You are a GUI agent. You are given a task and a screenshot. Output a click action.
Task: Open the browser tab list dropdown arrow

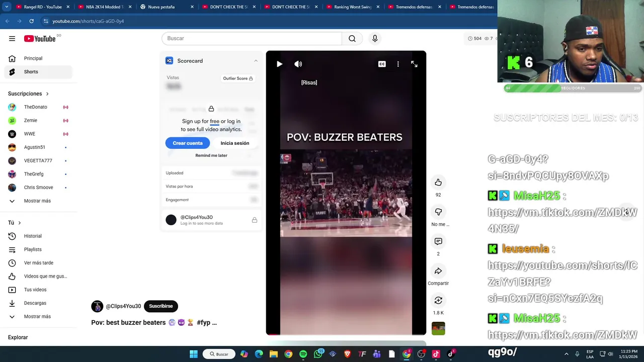[7, 7]
